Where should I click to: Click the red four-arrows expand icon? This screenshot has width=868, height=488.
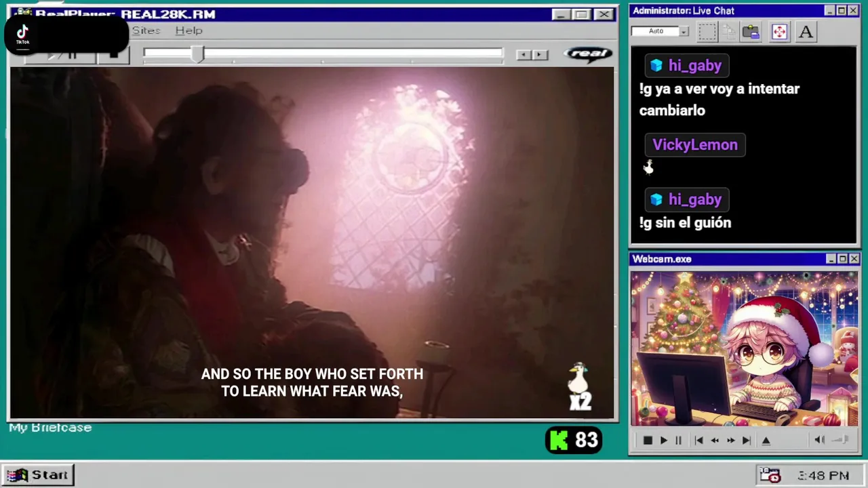[x=779, y=31]
